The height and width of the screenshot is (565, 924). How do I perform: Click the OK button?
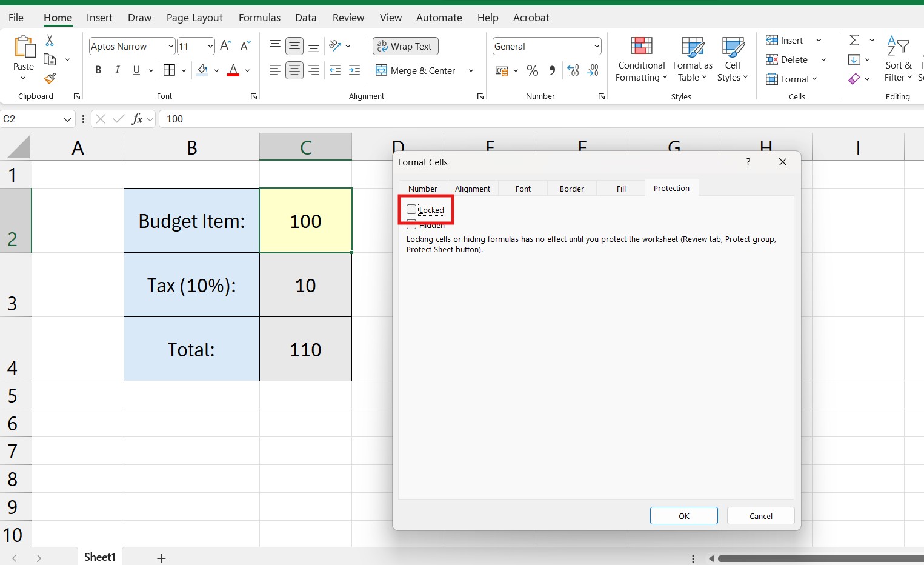(683, 516)
